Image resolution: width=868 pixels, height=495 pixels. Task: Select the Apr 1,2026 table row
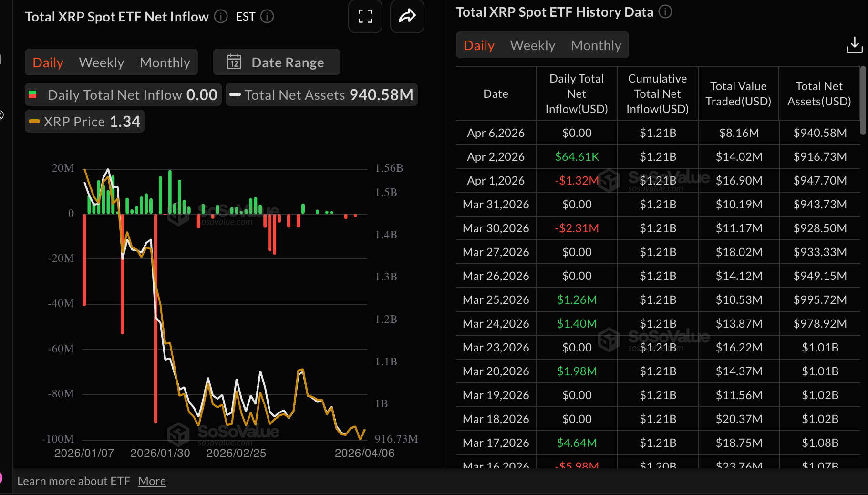click(x=496, y=181)
